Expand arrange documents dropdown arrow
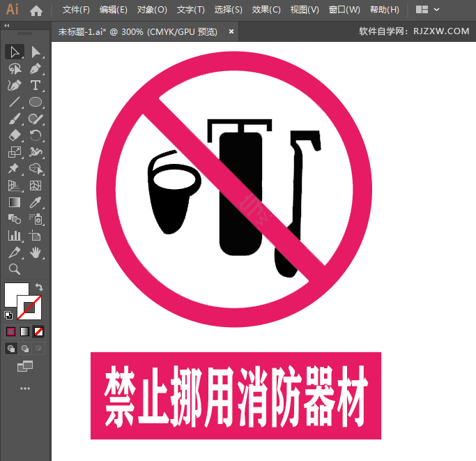Viewport: 476px width, 461px height. point(436,10)
